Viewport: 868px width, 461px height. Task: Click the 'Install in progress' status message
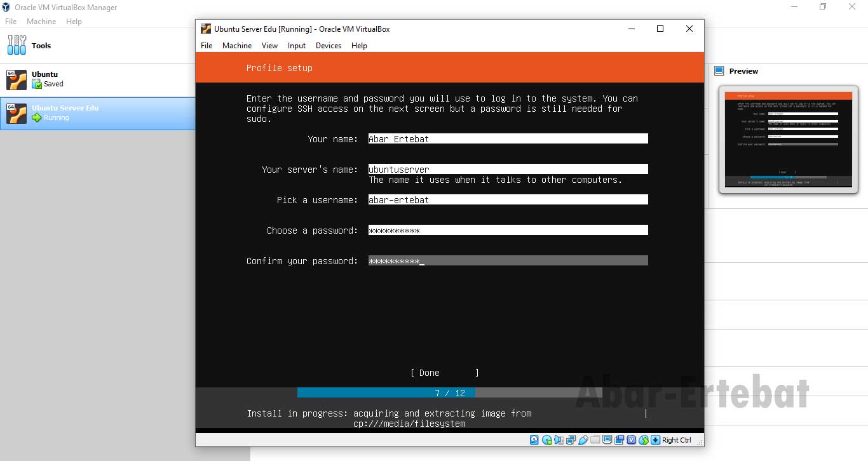click(x=390, y=418)
